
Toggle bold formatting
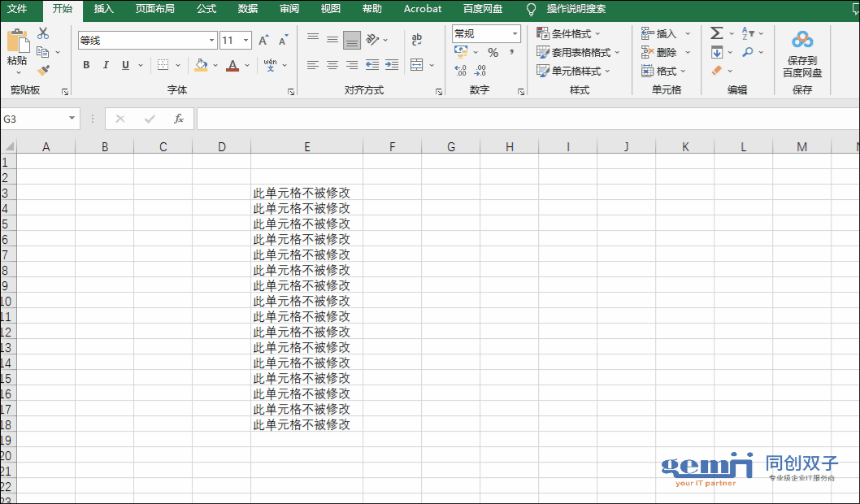coord(87,65)
